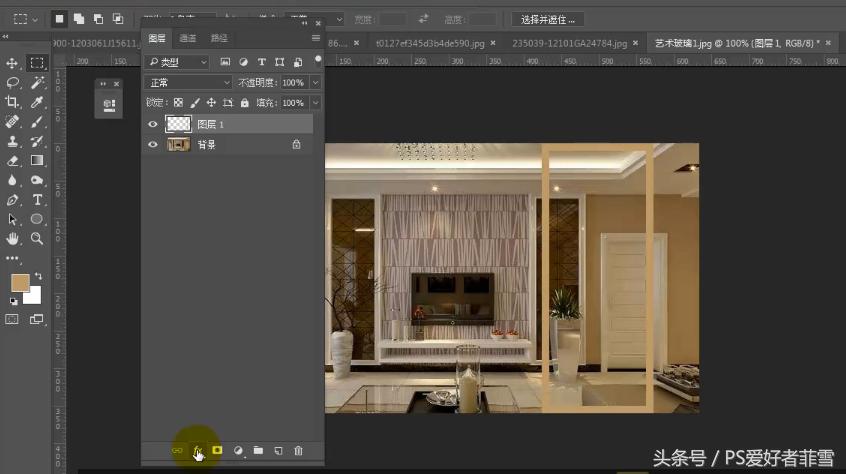This screenshot has height=474, width=846.
Task: Select the Healing Brush tool
Action: pyautogui.click(x=12, y=121)
